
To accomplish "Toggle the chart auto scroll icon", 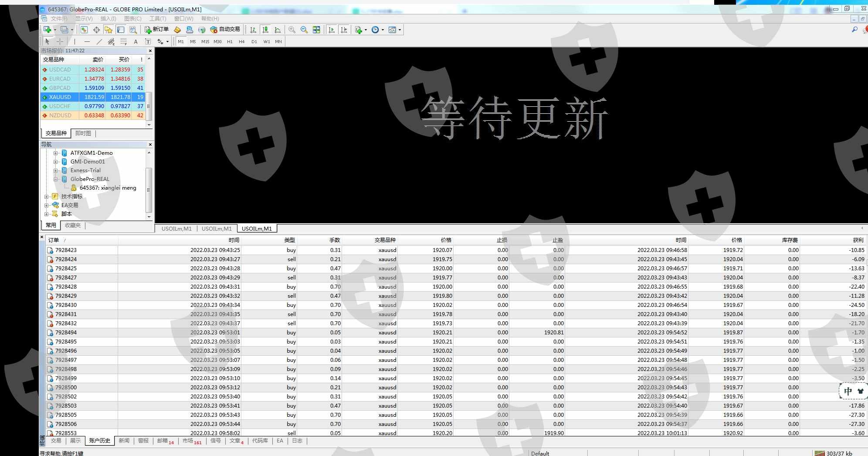I will tap(332, 30).
